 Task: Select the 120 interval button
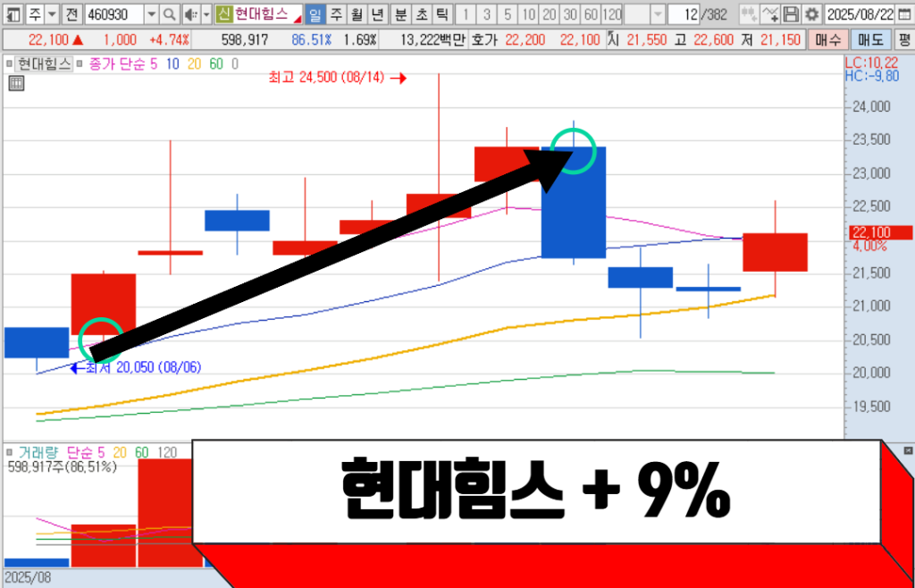click(x=611, y=14)
